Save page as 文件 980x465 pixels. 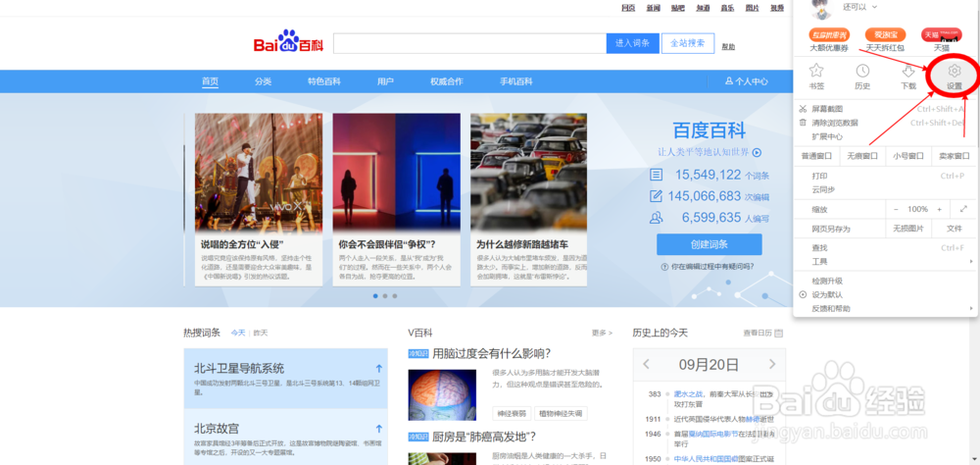click(x=954, y=229)
